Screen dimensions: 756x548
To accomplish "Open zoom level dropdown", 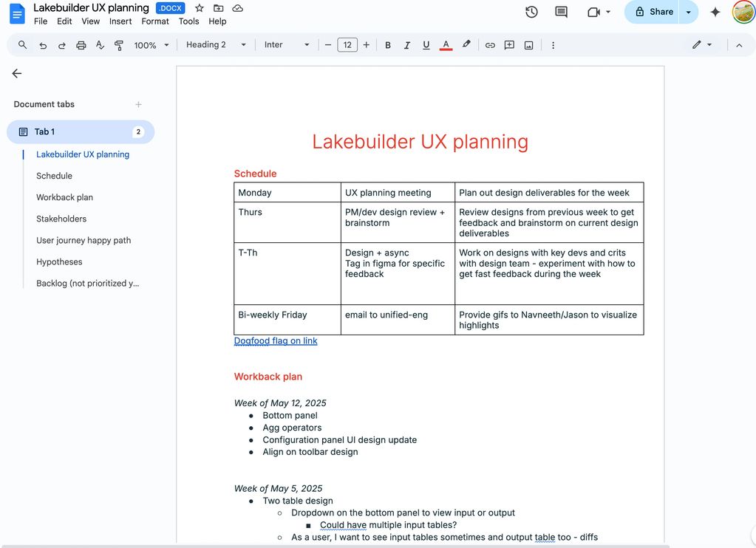I will (151, 45).
